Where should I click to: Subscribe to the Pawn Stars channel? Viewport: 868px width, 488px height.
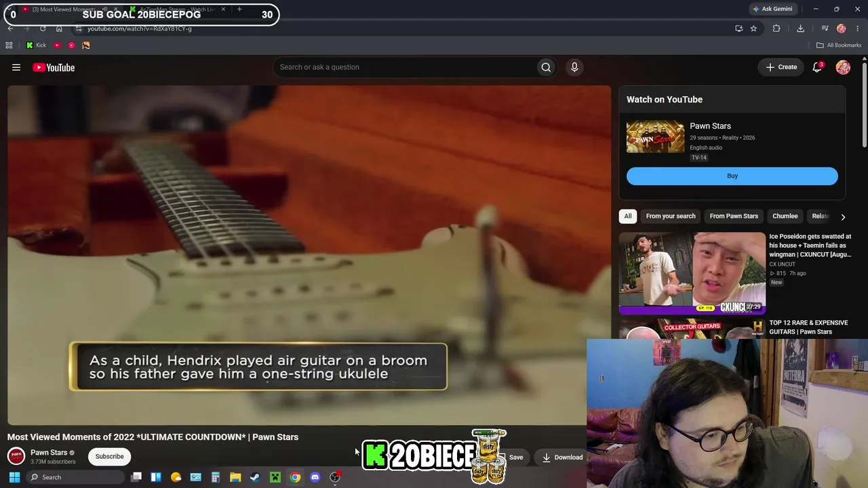(x=109, y=456)
